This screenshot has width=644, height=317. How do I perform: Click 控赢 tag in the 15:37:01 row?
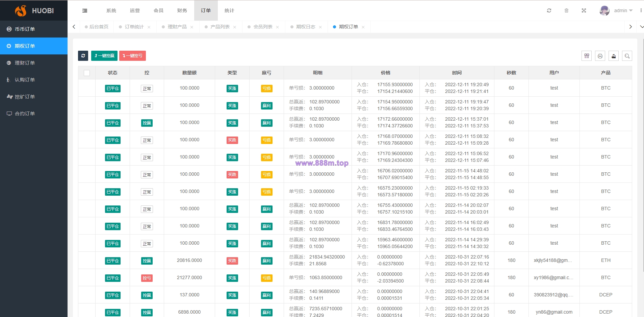(x=147, y=123)
